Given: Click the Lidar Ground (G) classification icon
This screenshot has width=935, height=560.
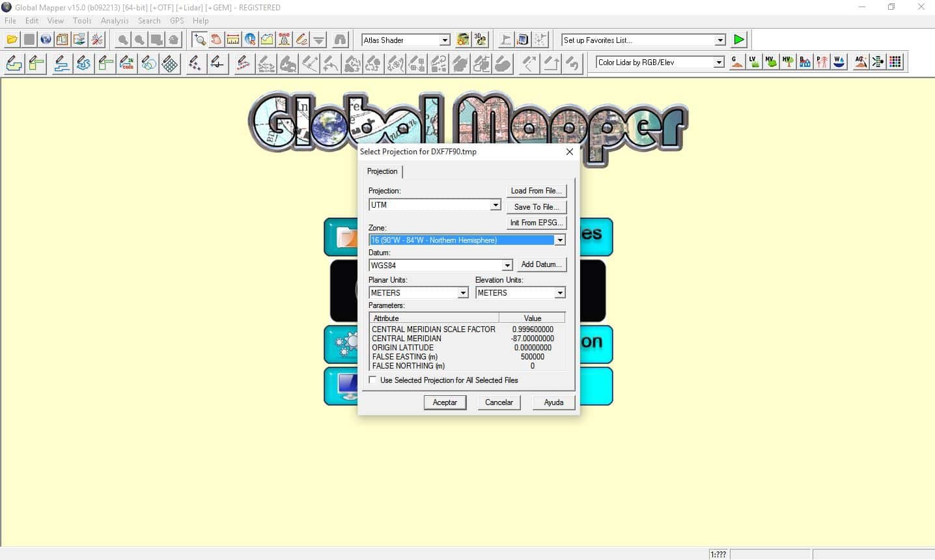Looking at the screenshot, I should click(737, 62).
